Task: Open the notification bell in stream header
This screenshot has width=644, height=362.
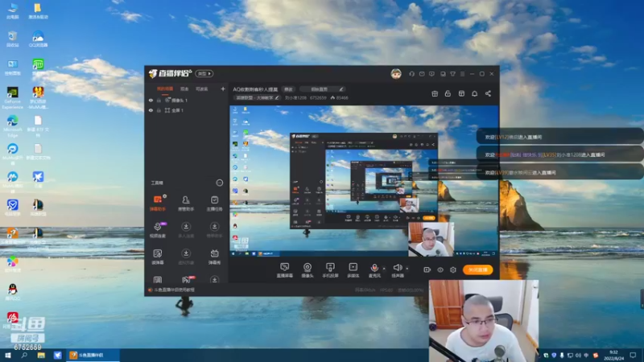Action: coord(474,93)
